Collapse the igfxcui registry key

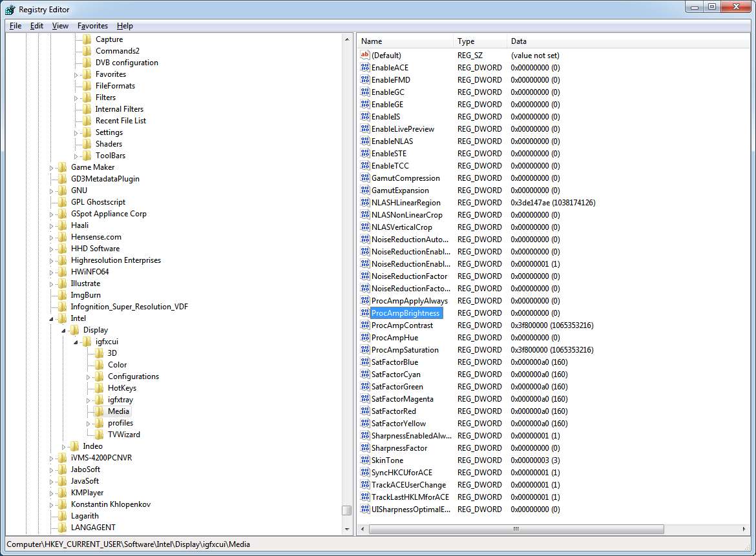[x=76, y=342]
